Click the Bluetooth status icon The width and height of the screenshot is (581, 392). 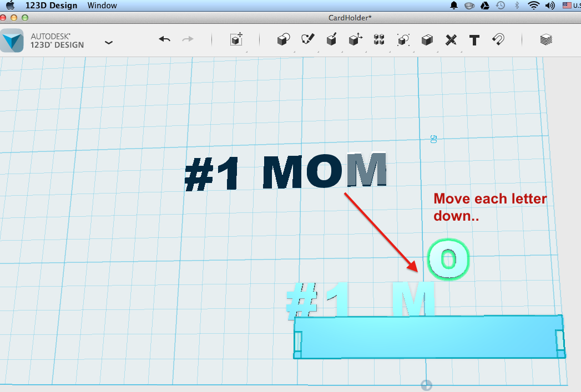(x=517, y=5)
